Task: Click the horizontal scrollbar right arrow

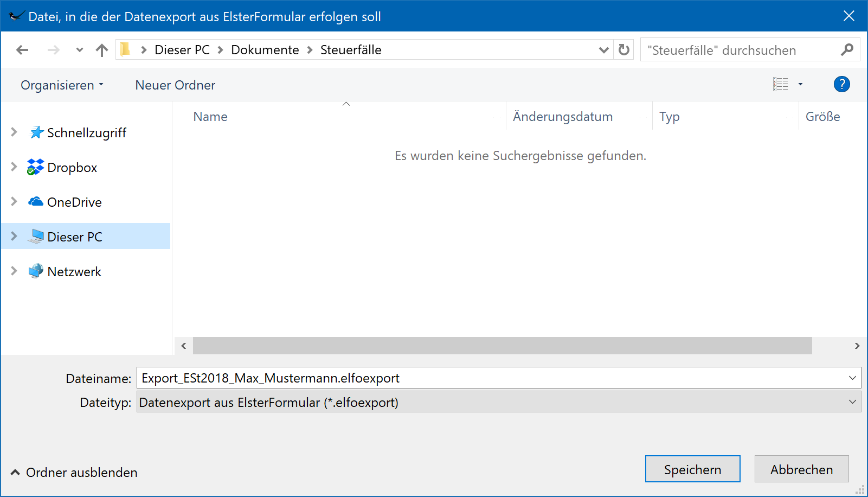Action: pyautogui.click(x=857, y=346)
